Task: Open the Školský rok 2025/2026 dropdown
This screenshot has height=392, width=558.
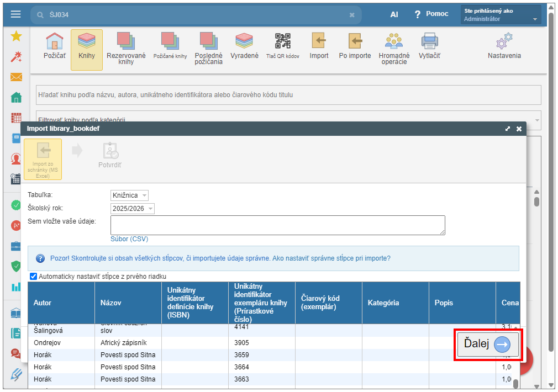Action: pos(133,208)
